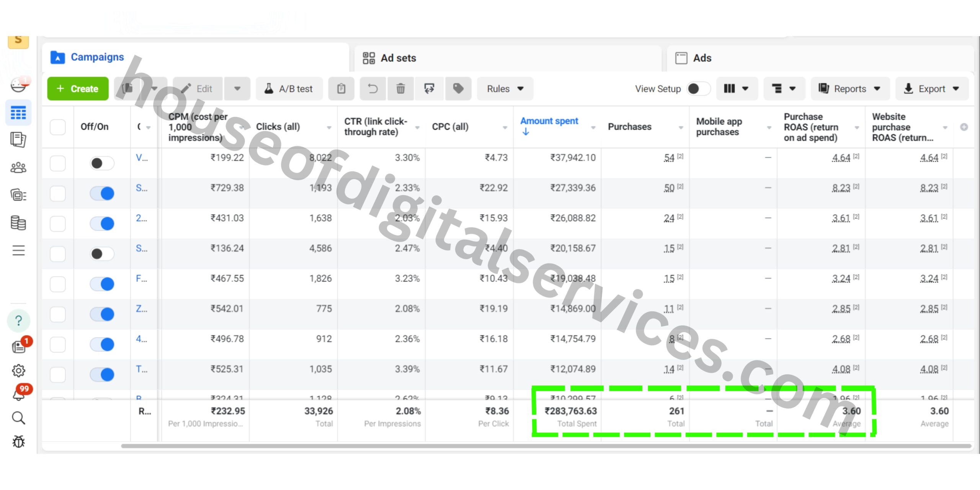The height and width of the screenshot is (490, 980).
Task: Select the header select-all checkbox
Action: [x=58, y=127]
